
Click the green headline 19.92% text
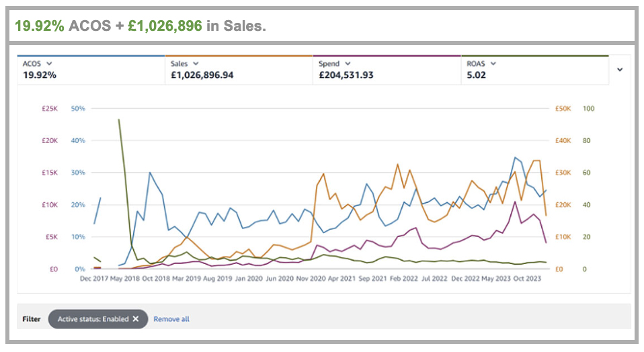point(39,26)
